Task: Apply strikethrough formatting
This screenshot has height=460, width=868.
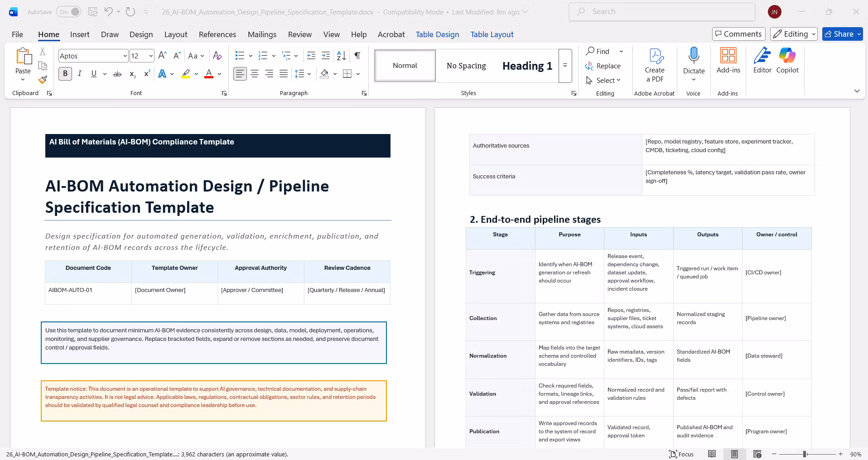Action: tap(117, 74)
